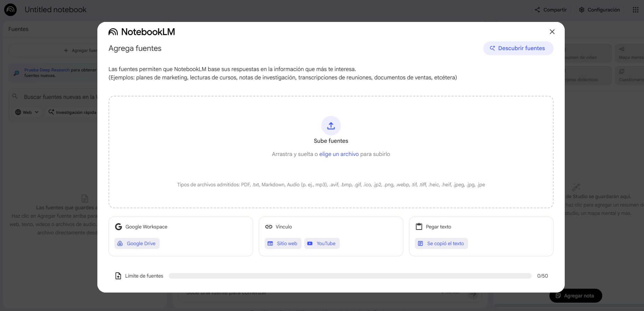
Task: Click the Descubrir fuentes button
Action: coord(518,48)
